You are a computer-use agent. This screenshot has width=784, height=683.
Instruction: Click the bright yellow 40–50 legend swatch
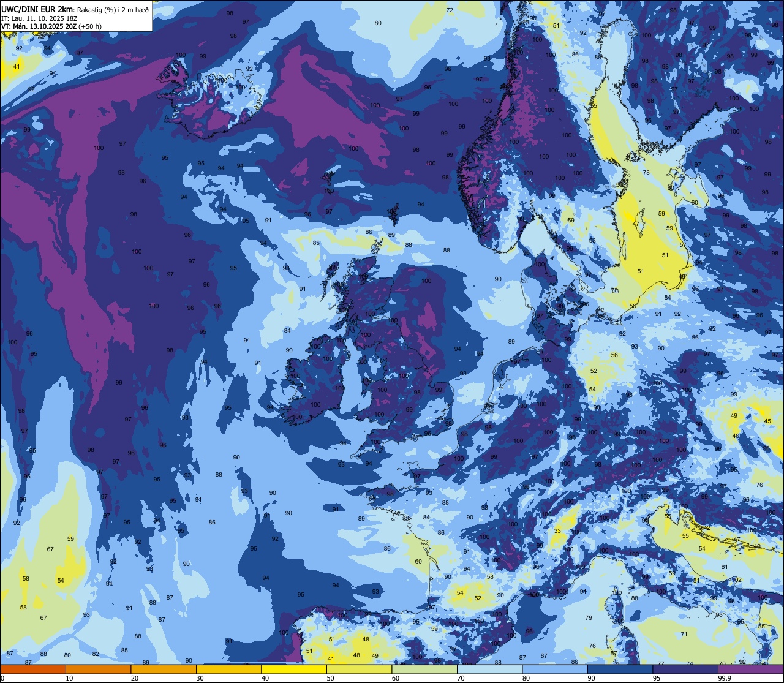pyautogui.click(x=294, y=669)
